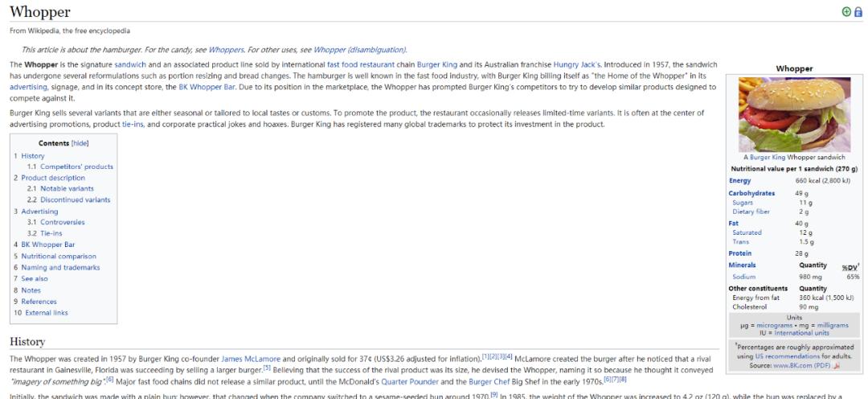Click the blue padlock protection icon
Viewport: 868px width, 399px height.
tap(858, 11)
